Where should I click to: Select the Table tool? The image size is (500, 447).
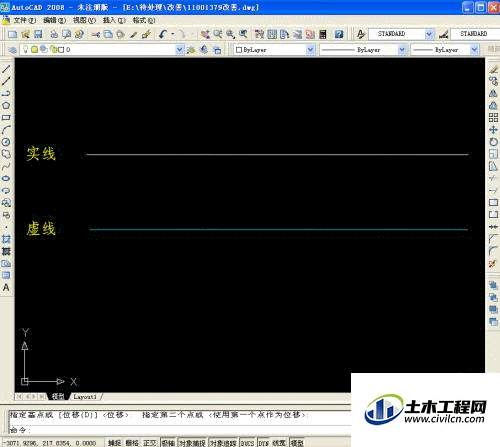pos(6,275)
